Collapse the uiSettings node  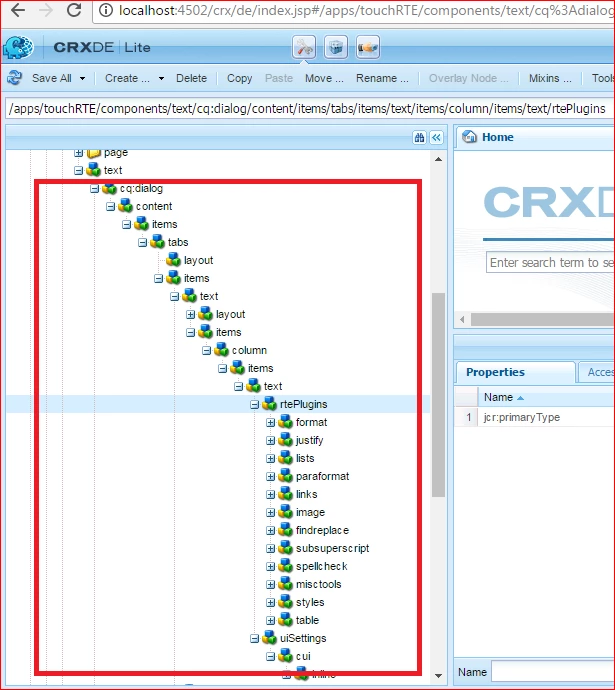(x=255, y=639)
